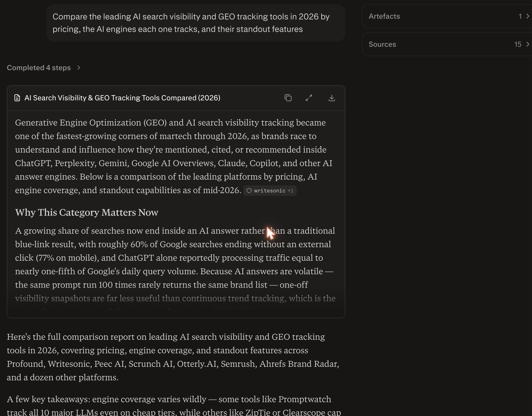
Task: Open the artifact via its title text
Action: (122, 98)
